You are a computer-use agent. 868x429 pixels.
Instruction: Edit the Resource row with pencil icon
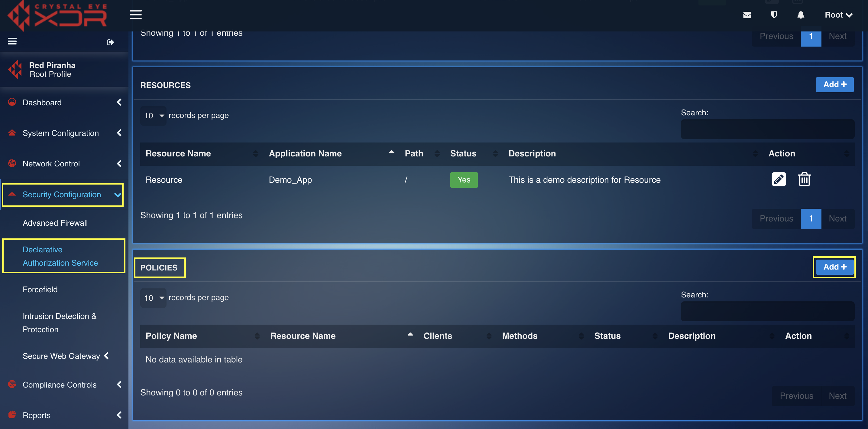[779, 179]
